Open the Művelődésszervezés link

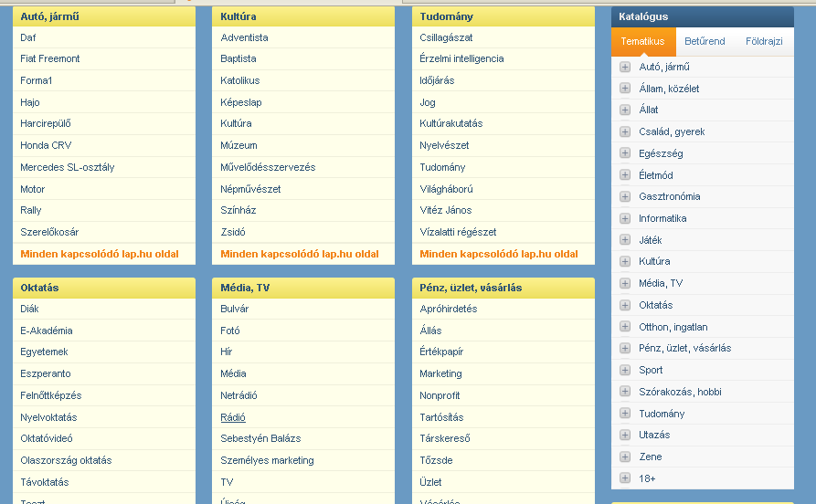[x=268, y=167]
